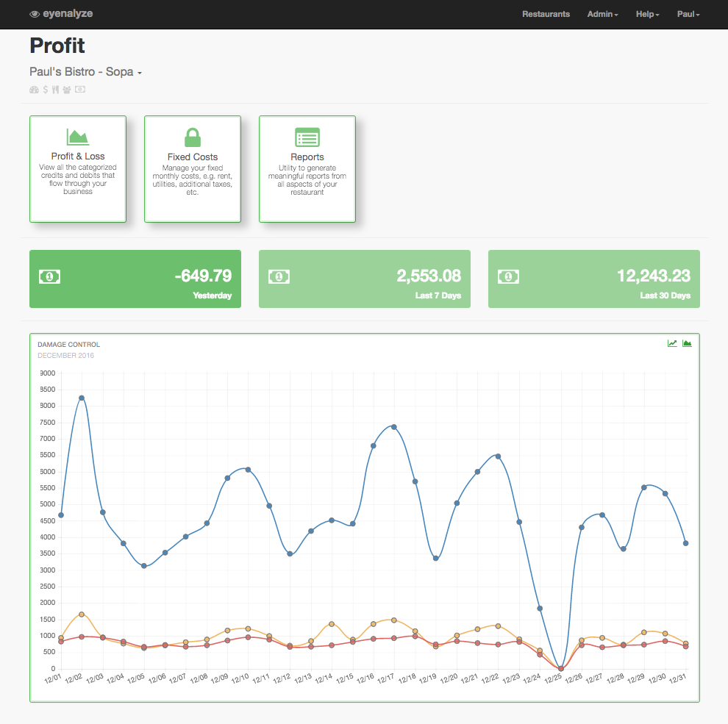Toggle the DAMAGE CONTROL legend label
728x724 pixels.
[69, 344]
